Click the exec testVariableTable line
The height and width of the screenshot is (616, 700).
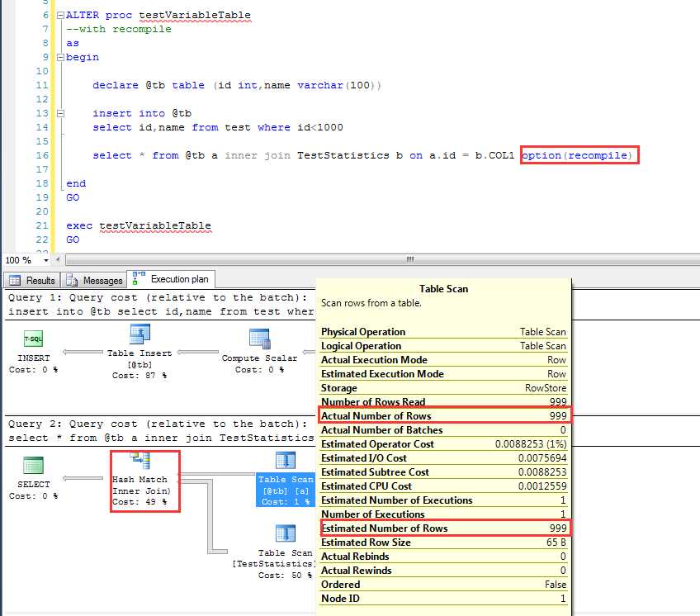[x=154, y=225]
